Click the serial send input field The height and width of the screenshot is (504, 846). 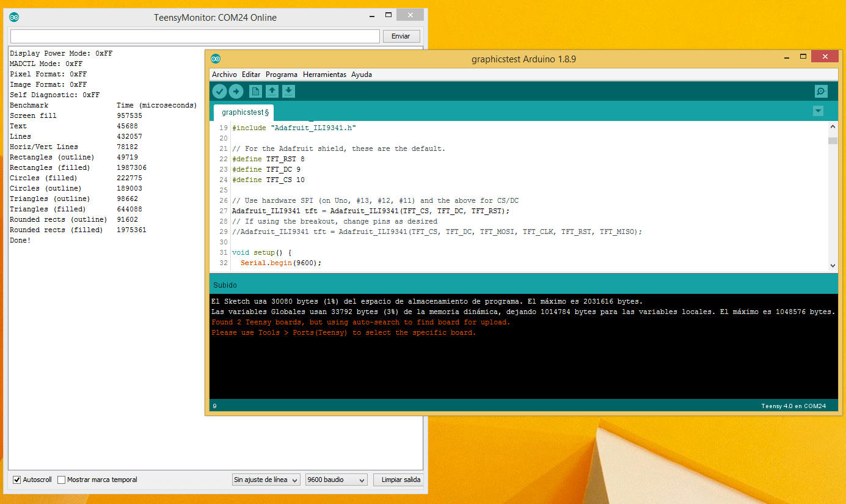click(195, 36)
